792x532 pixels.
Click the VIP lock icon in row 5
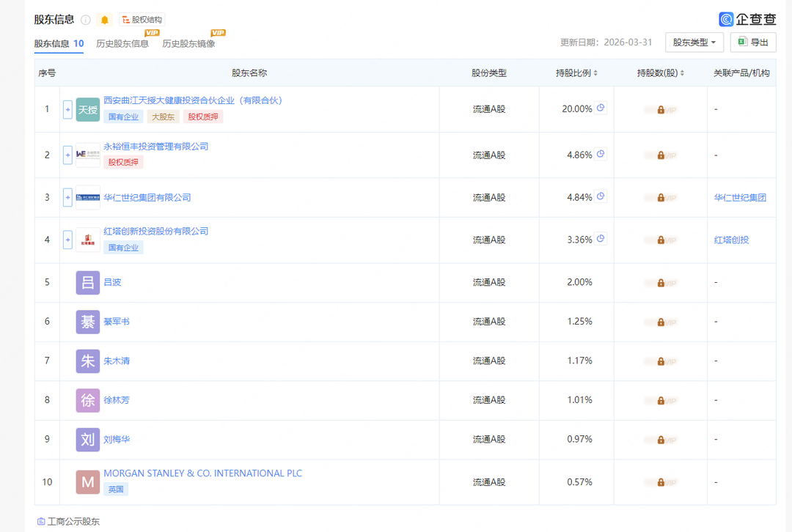661,283
